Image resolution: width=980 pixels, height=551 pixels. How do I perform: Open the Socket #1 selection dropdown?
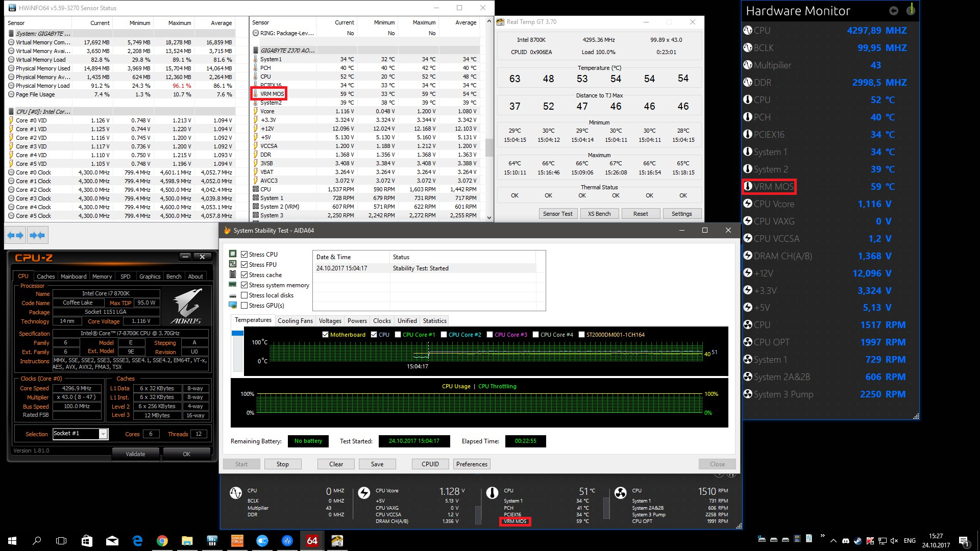pyautogui.click(x=103, y=434)
